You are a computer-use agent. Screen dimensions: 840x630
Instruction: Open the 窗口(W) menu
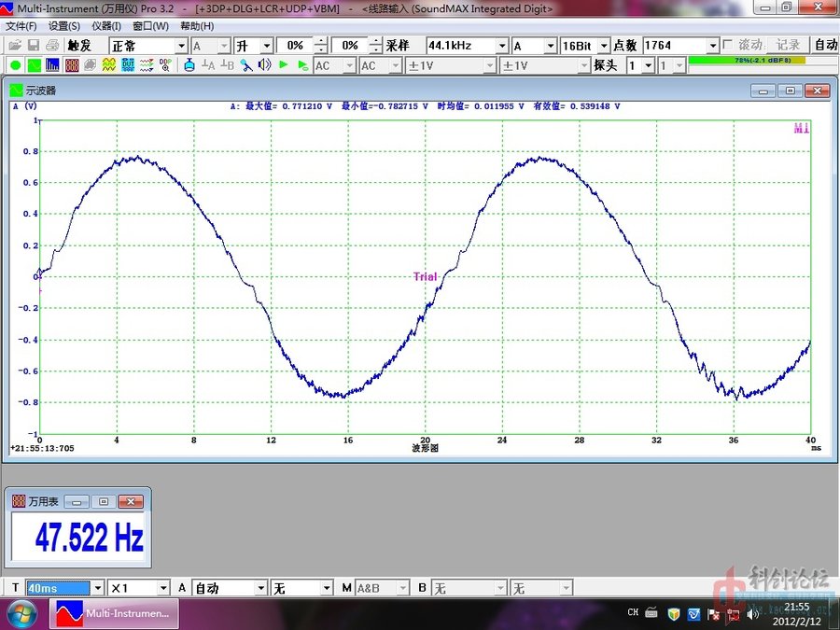pos(150,26)
